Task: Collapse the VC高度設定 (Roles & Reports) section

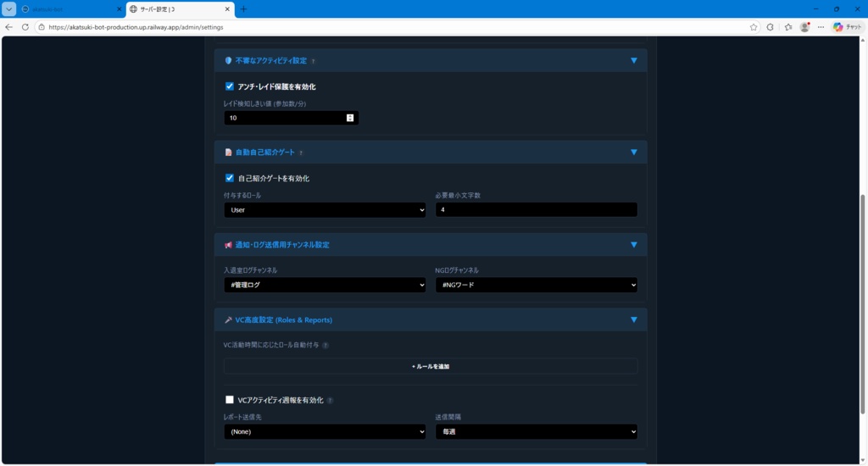Action: (x=634, y=320)
